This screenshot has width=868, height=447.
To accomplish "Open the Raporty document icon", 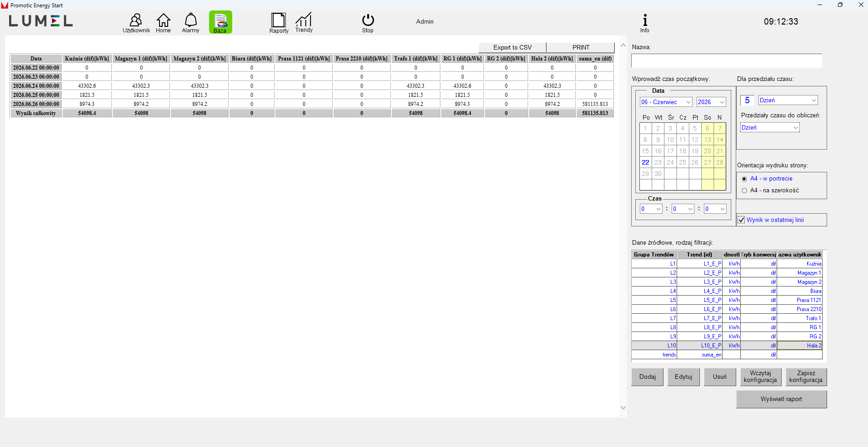I will [x=279, y=23].
